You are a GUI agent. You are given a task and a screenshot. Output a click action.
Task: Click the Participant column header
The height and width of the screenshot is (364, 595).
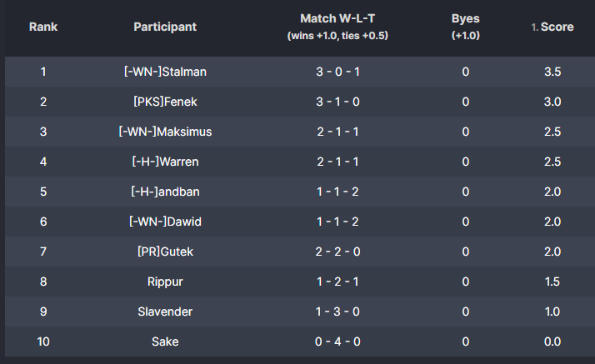pyautogui.click(x=165, y=27)
